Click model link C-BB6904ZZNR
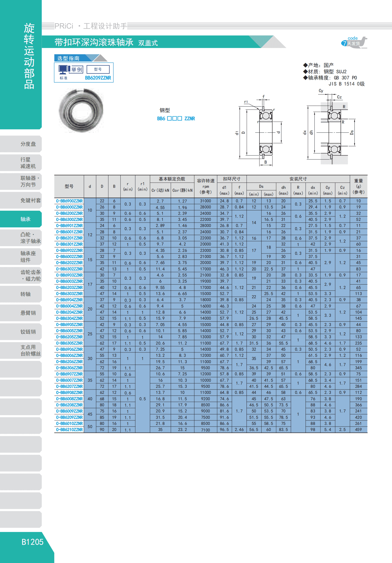 [x=69, y=300]
